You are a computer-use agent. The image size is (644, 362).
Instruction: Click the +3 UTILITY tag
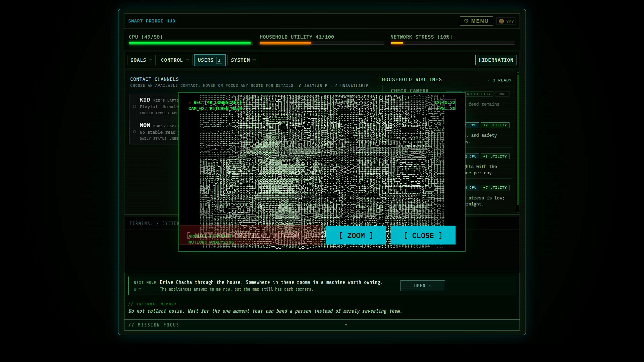(495, 157)
